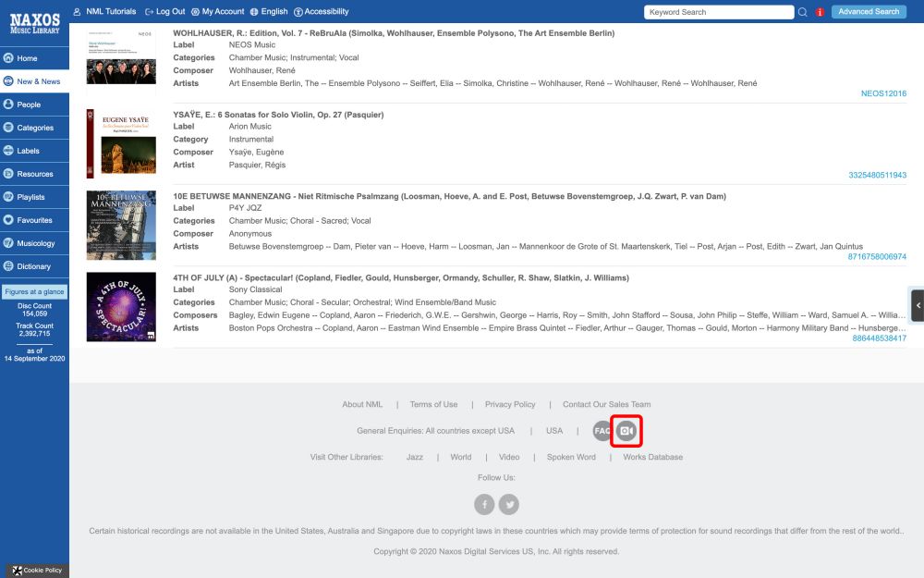The image size is (924, 578).
Task: Open Resources in the sidebar
Action: 34,174
